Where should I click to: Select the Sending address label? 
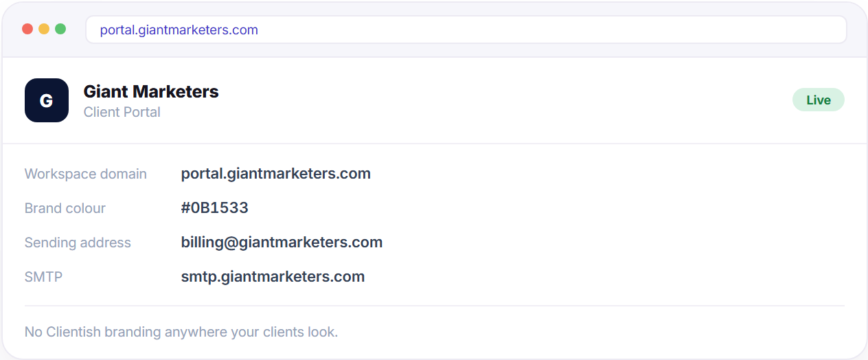tap(78, 243)
